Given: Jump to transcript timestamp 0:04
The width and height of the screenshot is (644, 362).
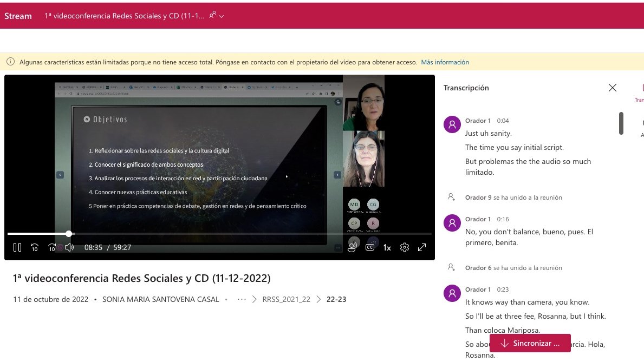Looking at the screenshot, I should click(503, 121).
